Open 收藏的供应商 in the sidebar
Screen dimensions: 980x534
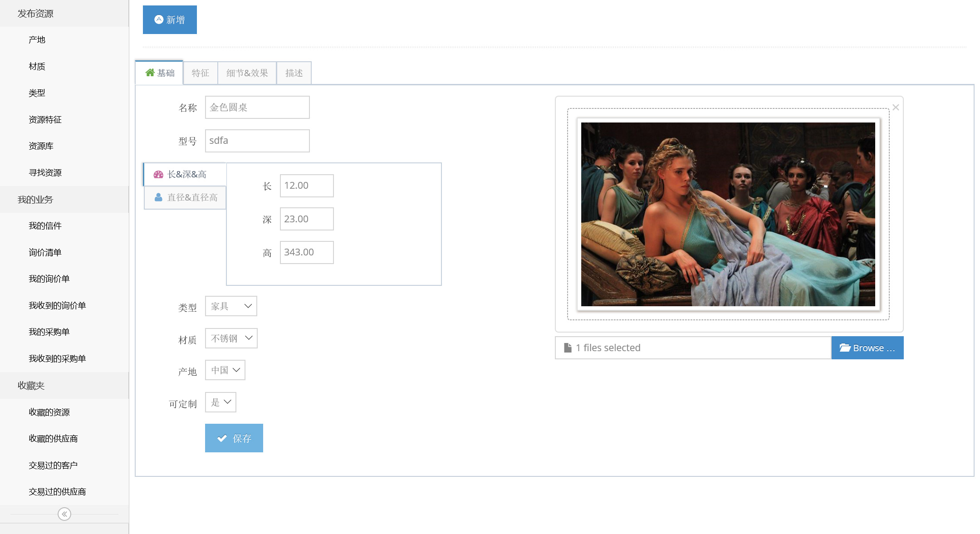tap(64, 438)
